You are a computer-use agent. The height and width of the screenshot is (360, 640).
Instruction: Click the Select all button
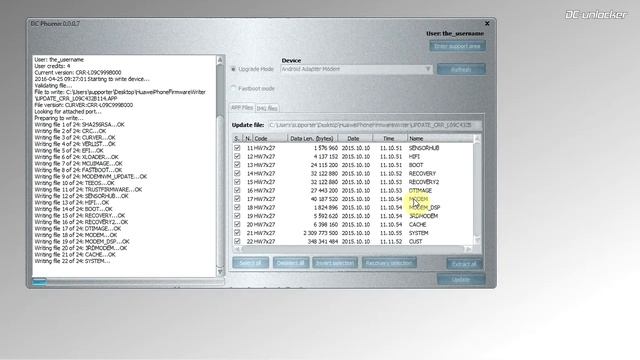coord(251,263)
